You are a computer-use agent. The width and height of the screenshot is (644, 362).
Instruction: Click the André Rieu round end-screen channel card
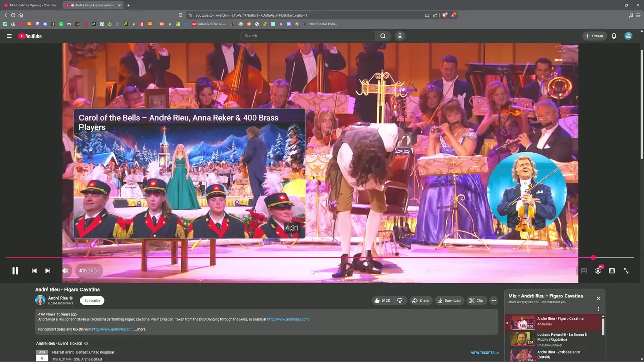pos(526,193)
